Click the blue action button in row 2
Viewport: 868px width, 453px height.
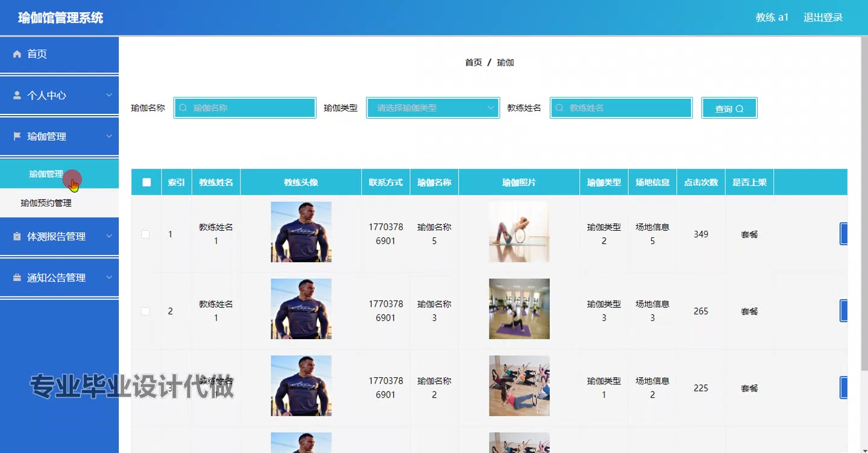(843, 311)
